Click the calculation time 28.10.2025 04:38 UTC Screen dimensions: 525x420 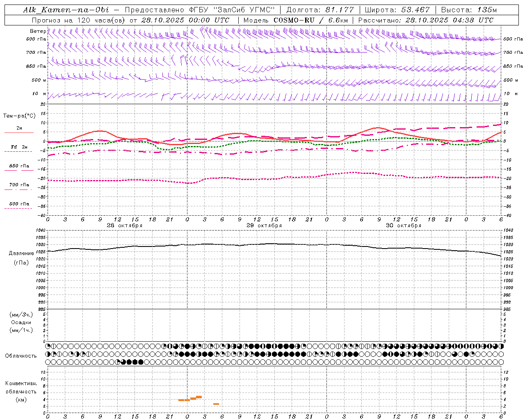(x=449, y=20)
